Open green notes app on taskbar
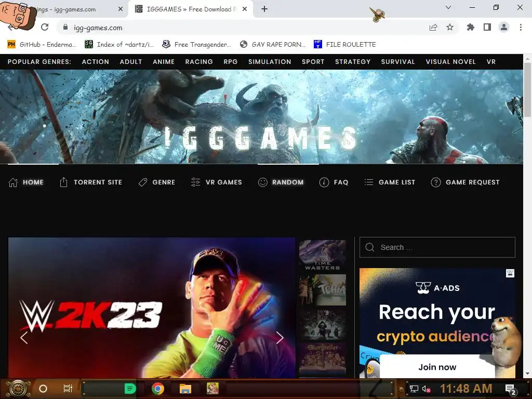Screen dimensions: 532x399 pos(130,389)
